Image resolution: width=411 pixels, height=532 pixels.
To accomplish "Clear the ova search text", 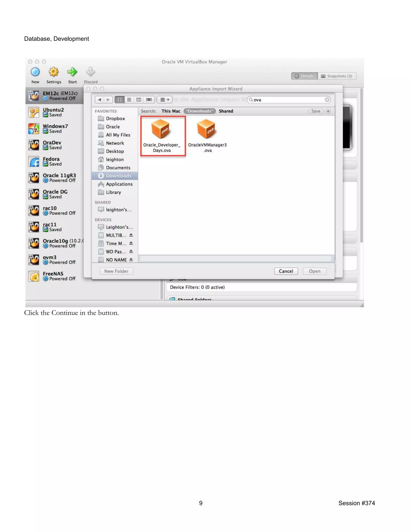I will click(327, 100).
